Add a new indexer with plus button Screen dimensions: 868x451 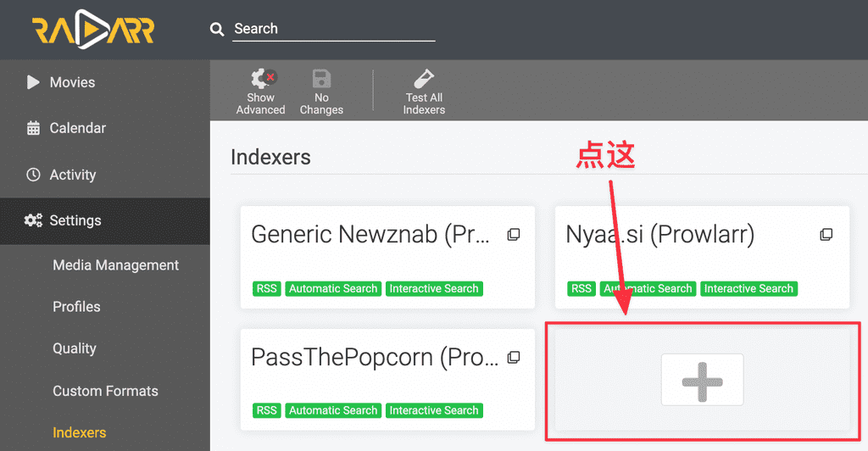702,380
